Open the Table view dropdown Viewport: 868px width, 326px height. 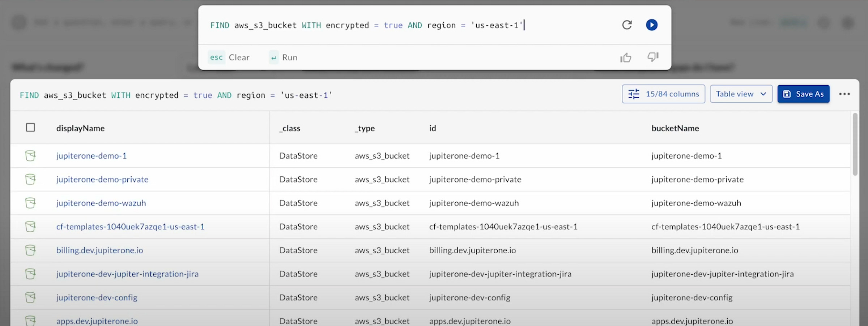741,94
